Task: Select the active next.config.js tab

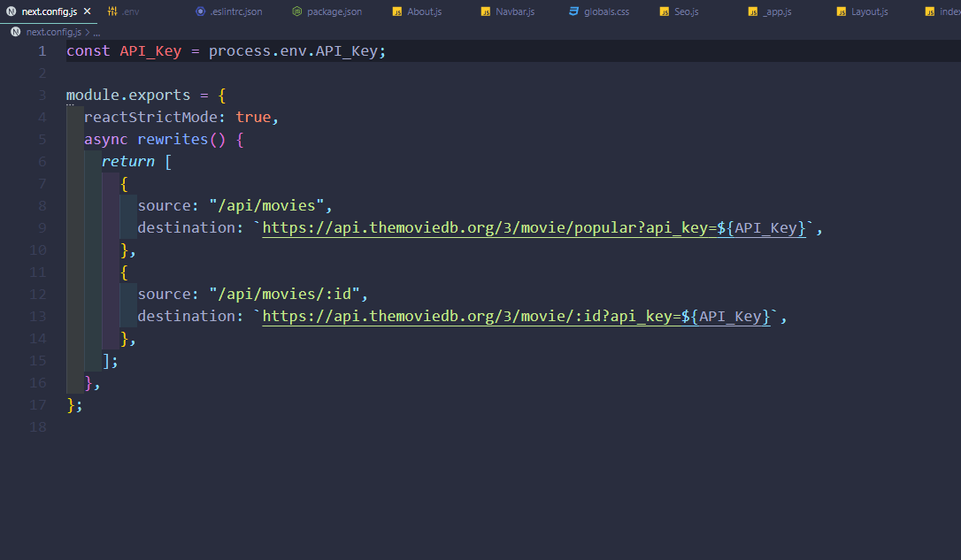Action: (x=49, y=12)
